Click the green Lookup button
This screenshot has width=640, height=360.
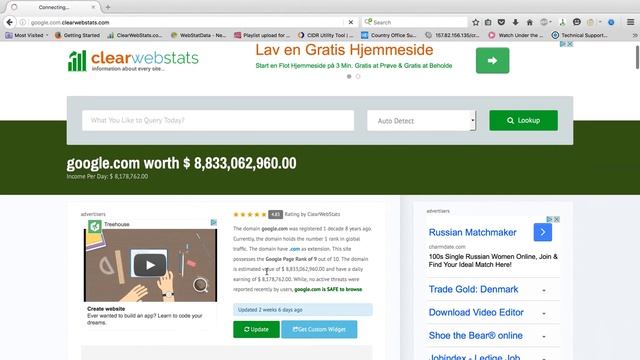tap(523, 120)
